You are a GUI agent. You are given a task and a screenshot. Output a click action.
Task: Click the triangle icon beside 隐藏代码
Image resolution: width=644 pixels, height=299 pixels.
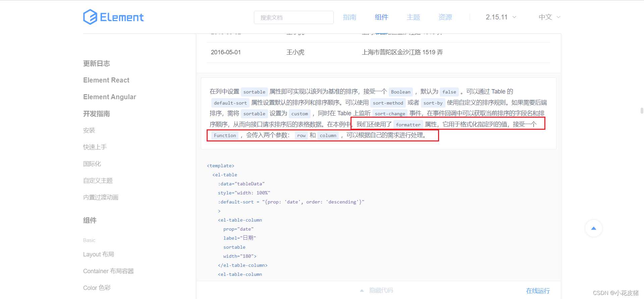pos(362,291)
